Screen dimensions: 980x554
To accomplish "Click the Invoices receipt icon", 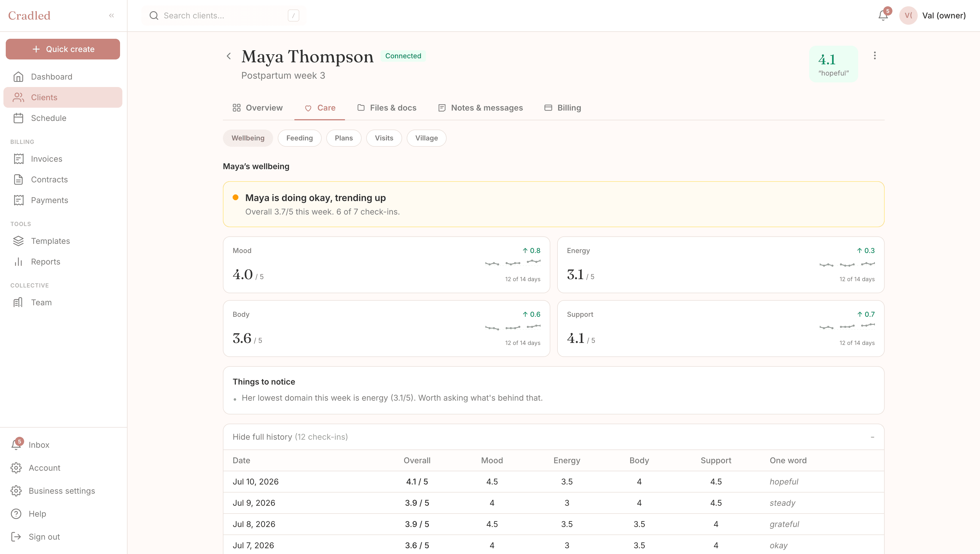I will tap(18, 159).
